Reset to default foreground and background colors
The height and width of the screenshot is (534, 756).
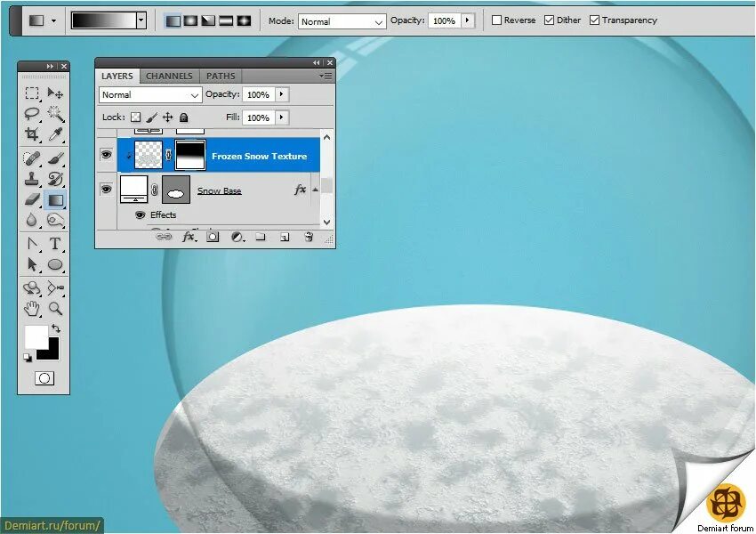point(28,358)
